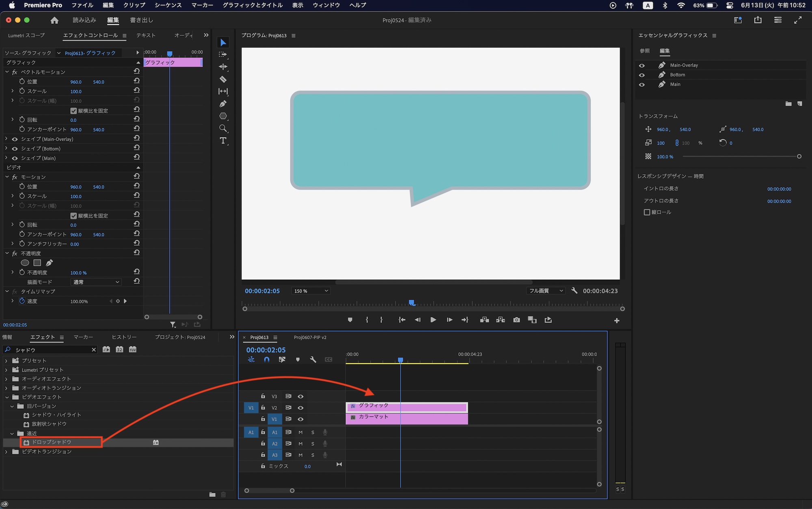The width and height of the screenshot is (812, 509).
Task: Open the 150 % zoom level dropdown
Action: tap(311, 291)
